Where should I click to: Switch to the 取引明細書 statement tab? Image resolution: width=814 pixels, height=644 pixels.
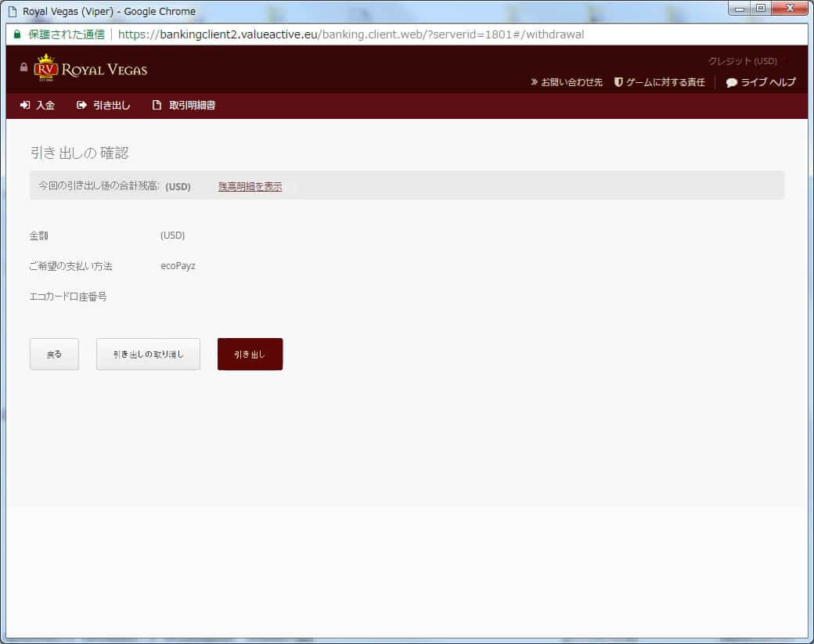tap(184, 106)
